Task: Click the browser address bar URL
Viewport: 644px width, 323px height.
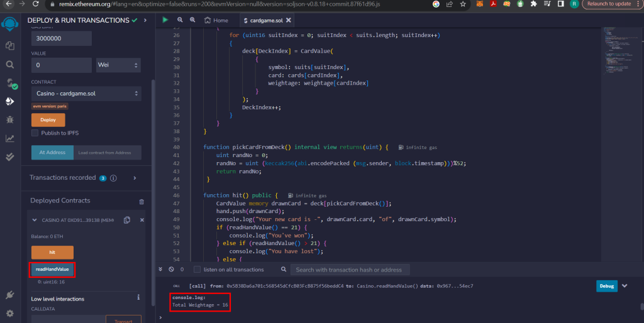Action: pyautogui.click(x=219, y=4)
